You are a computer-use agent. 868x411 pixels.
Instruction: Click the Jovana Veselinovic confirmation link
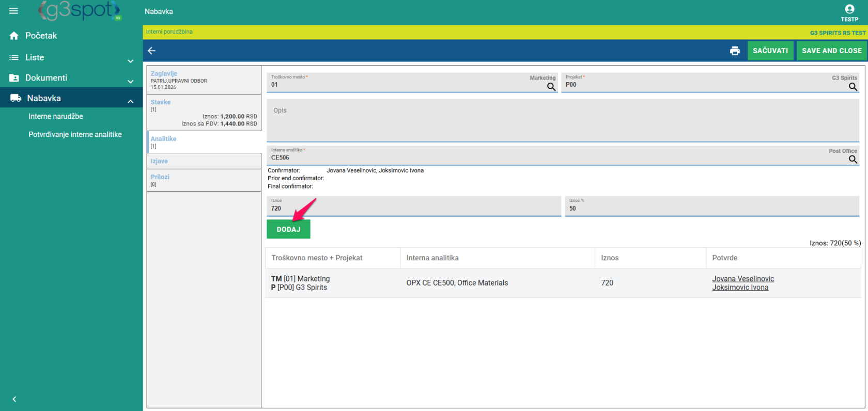click(x=743, y=279)
